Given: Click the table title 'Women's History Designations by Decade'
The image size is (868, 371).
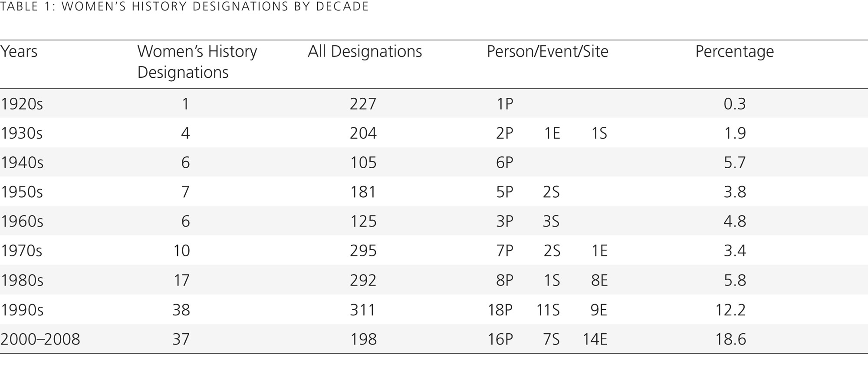Looking at the screenshot, I should 184,7.
